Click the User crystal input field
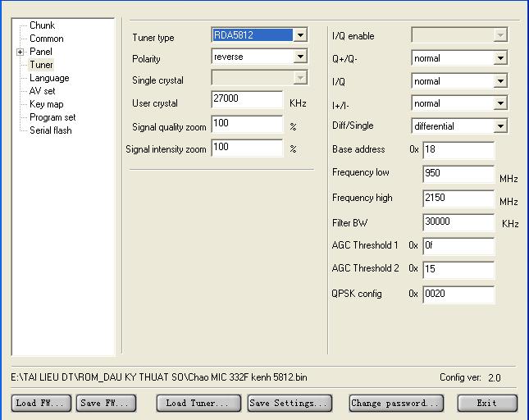 [x=247, y=99]
